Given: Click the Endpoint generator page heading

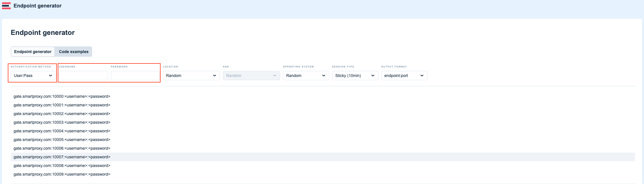Looking at the screenshot, I should tap(43, 33).
